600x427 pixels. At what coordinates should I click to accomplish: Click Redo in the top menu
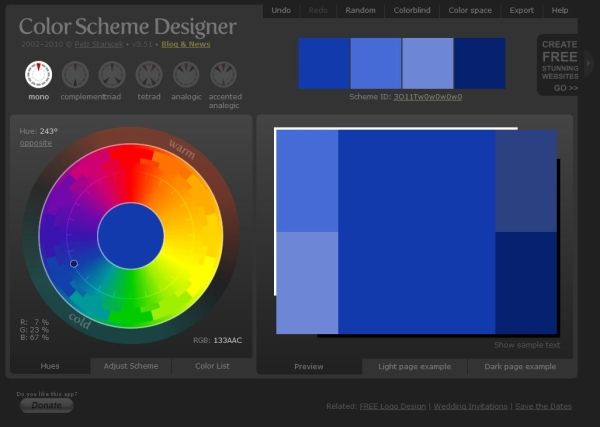pyautogui.click(x=318, y=10)
